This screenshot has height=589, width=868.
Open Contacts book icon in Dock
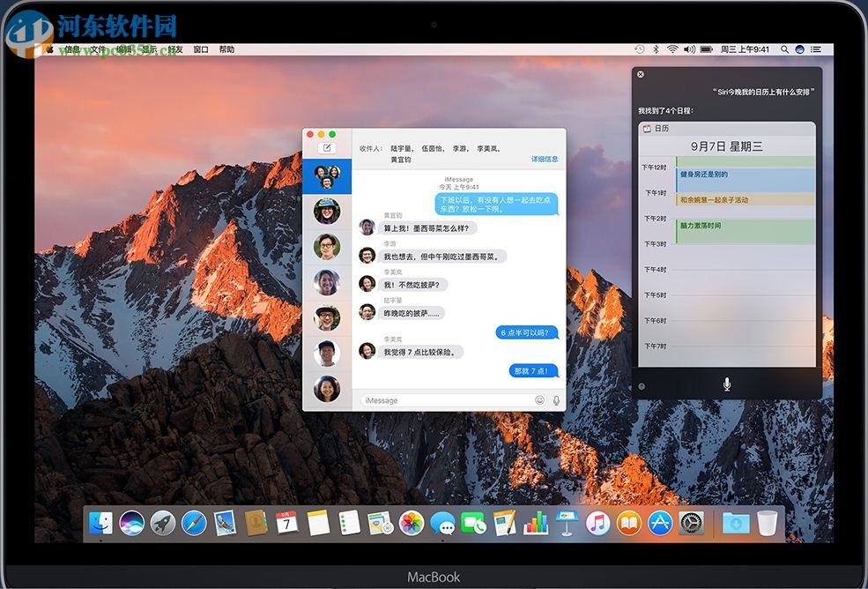[x=256, y=523]
